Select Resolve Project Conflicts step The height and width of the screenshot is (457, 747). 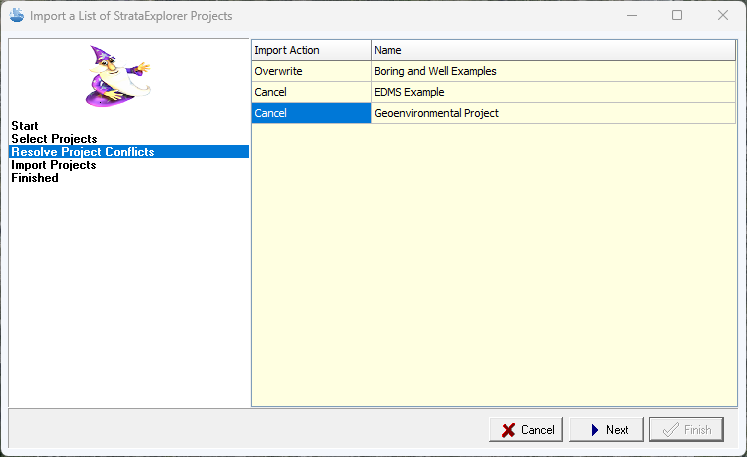click(x=82, y=152)
